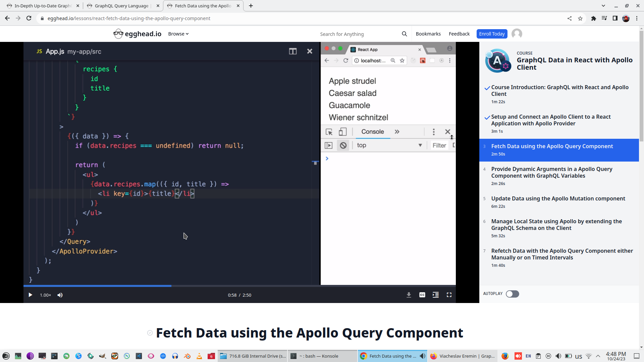Click the Enroll Today button
Image resolution: width=644 pixels, height=362 pixels.
click(491, 34)
